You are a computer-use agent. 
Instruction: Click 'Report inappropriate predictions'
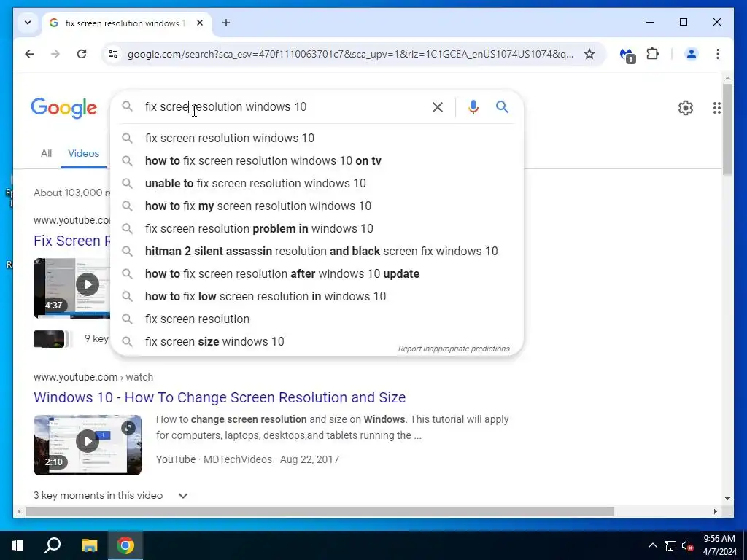click(454, 349)
